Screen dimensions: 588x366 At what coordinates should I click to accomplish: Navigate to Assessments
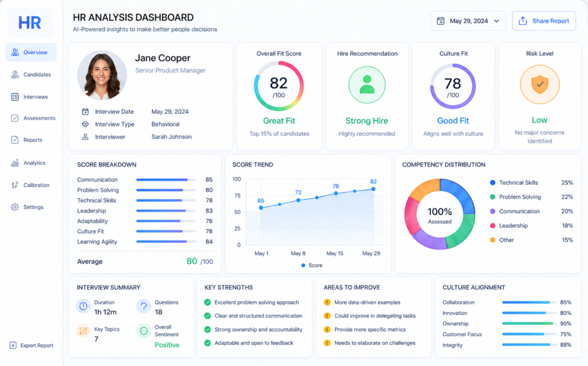[31, 118]
